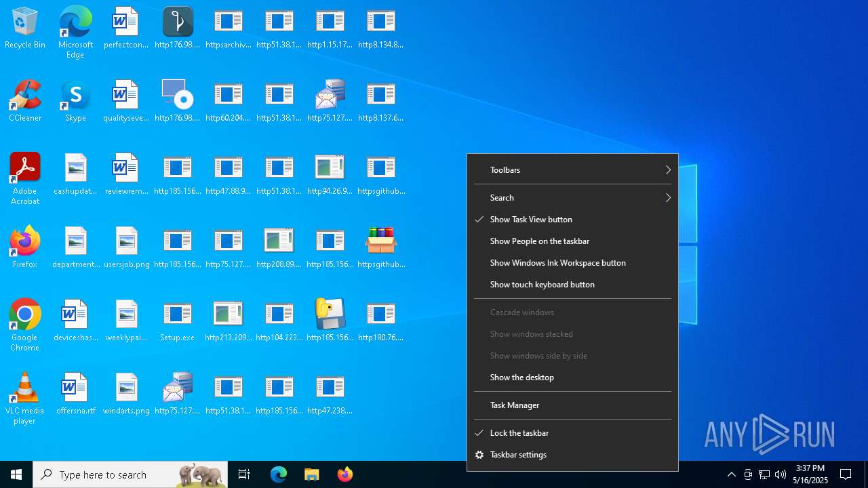
Task: Select the http47.88.9... file icon
Action: click(x=228, y=175)
